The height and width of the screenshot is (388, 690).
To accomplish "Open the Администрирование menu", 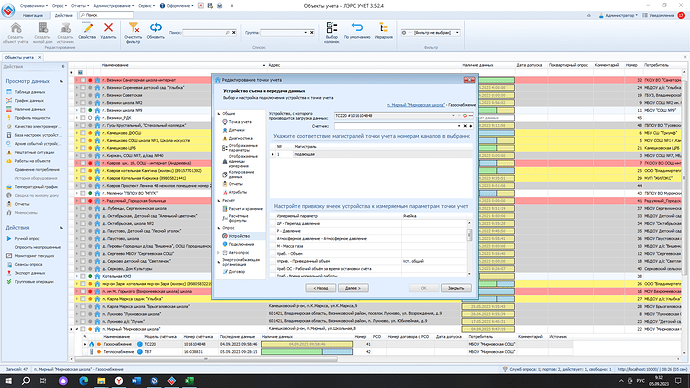I will click(x=114, y=6).
